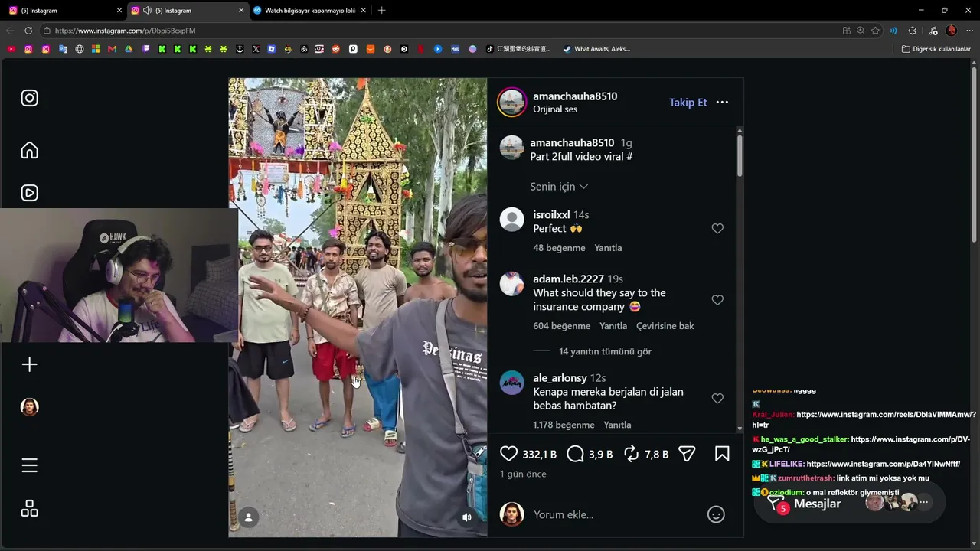Translate adam.leb.2227's comment with Çevirisine bak
The image size is (980, 551).
pyautogui.click(x=665, y=326)
